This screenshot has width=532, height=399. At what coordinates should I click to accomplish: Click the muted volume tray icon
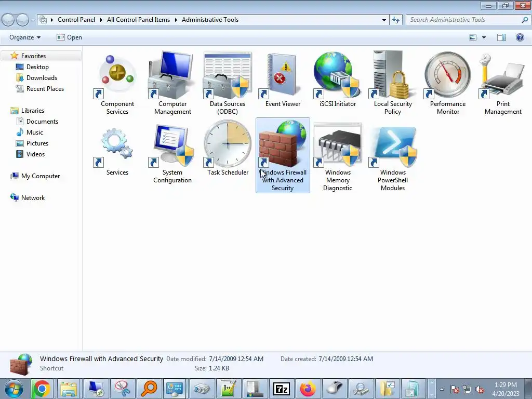[480, 390]
